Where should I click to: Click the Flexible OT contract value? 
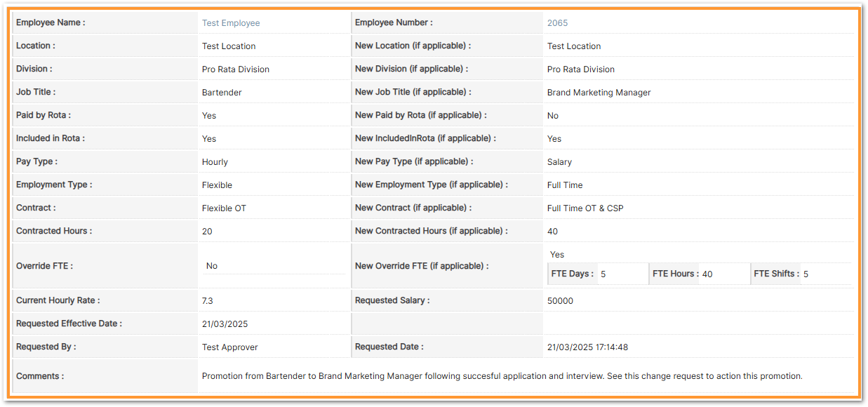224,208
